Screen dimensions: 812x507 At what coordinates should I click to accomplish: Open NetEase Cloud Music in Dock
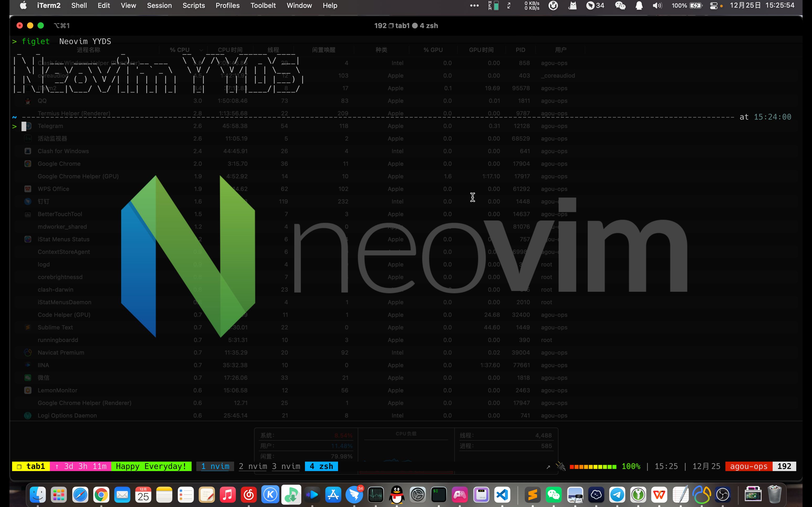pos(249,495)
